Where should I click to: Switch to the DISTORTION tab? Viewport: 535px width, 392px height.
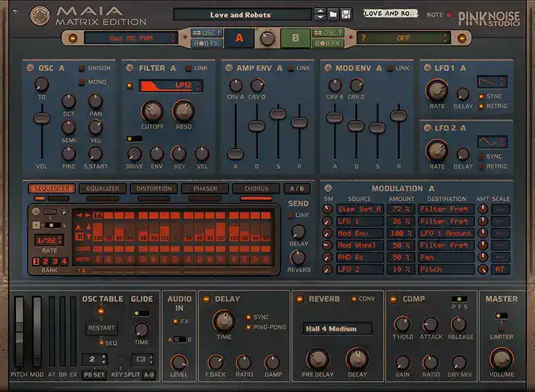click(x=154, y=189)
